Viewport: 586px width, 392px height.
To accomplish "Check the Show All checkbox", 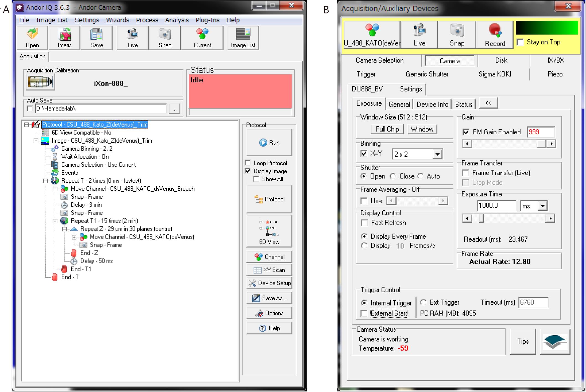I will (256, 179).
